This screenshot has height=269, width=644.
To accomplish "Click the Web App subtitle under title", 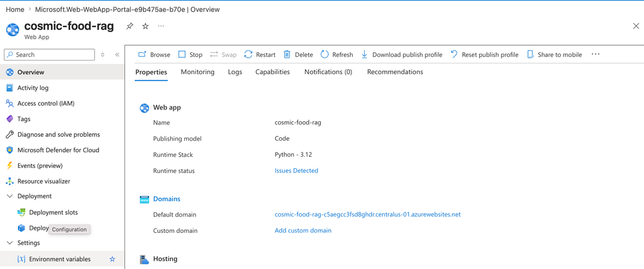I will pos(37,37).
